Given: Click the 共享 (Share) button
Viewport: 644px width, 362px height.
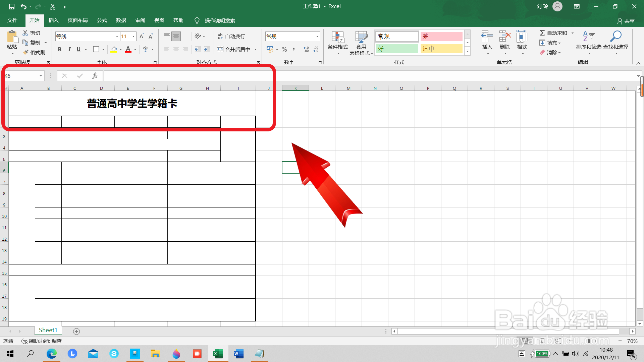Looking at the screenshot, I should click(x=627, y=21).
